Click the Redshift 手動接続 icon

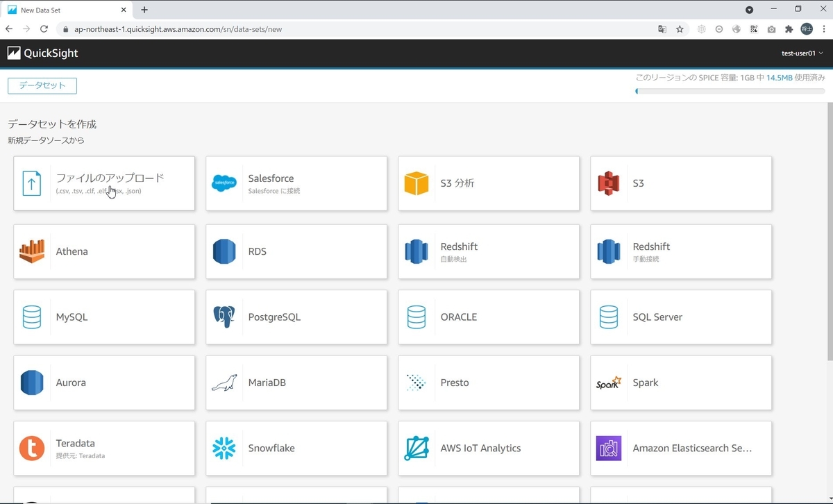pos(609,251)
